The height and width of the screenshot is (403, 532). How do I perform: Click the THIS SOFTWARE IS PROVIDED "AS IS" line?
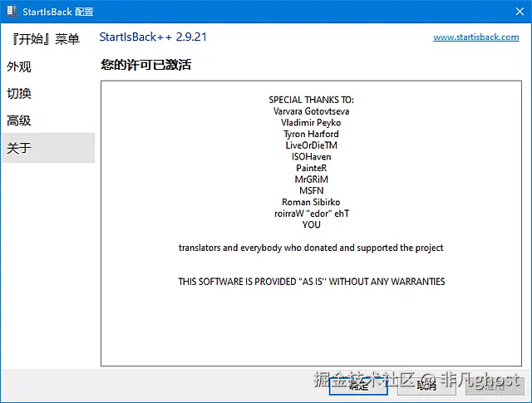tap(312, 282)
